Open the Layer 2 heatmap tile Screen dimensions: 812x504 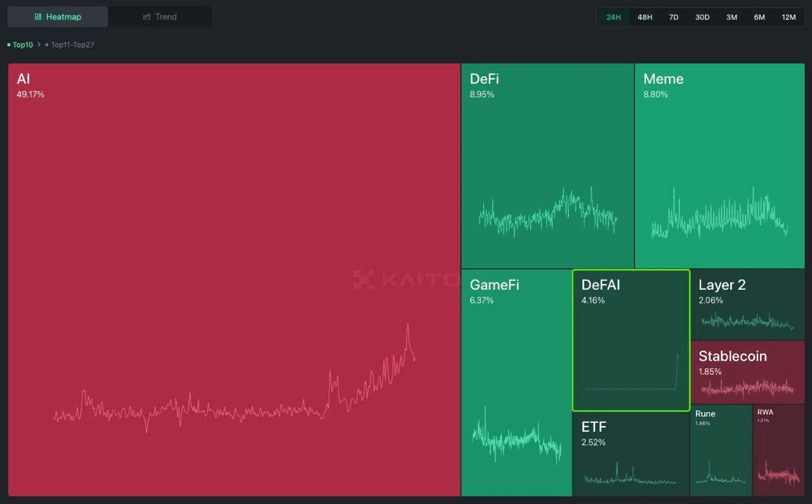tap(748, 305)
